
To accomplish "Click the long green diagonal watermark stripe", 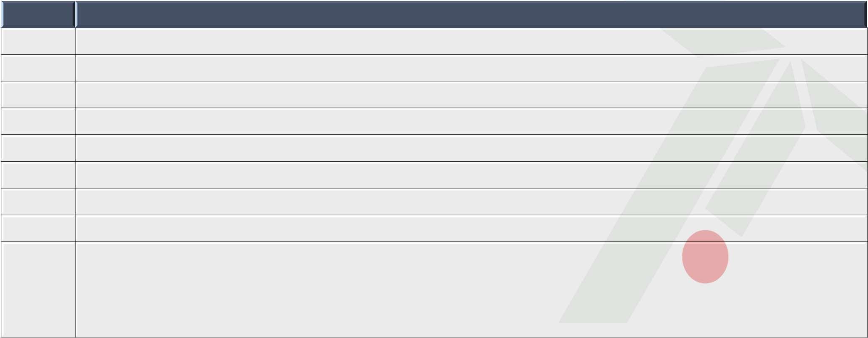I will tap(656, 210).
